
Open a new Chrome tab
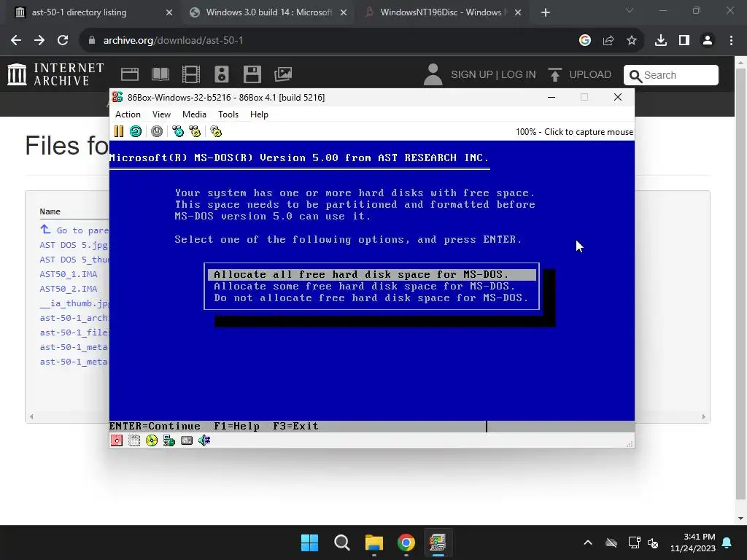coord(546,12)
